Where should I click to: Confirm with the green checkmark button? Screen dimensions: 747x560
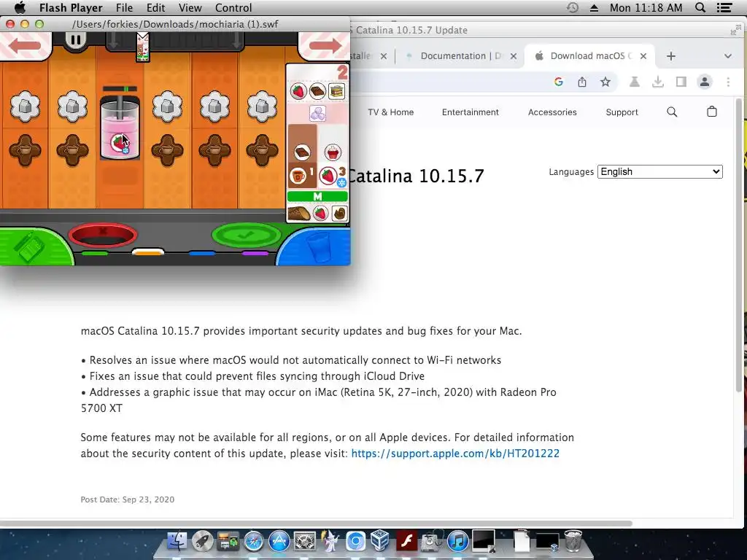click(247, 235)
